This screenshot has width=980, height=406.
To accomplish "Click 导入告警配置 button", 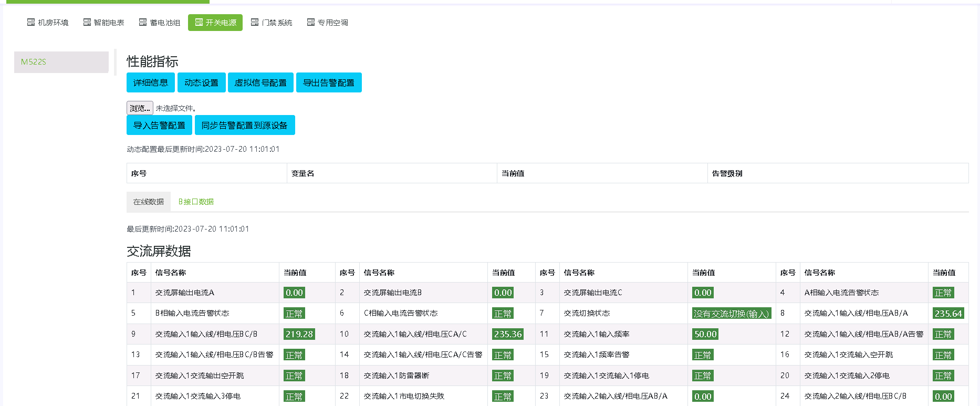I will (x=159, y=125).
